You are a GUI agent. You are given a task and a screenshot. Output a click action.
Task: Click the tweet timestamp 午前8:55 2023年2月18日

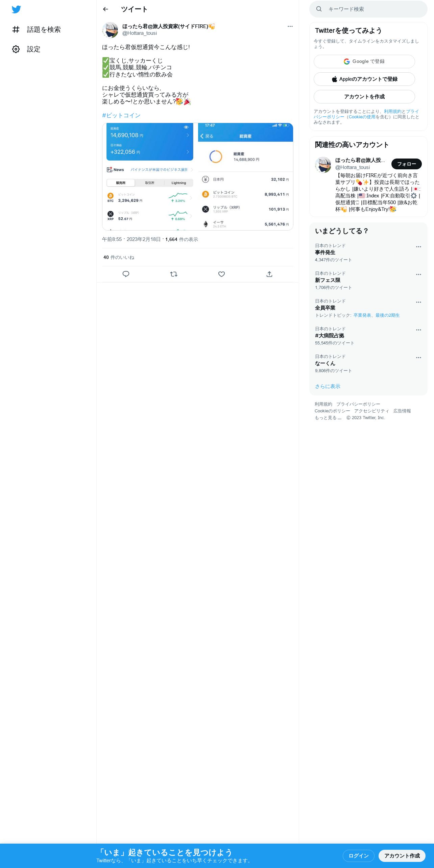point(131,239)
